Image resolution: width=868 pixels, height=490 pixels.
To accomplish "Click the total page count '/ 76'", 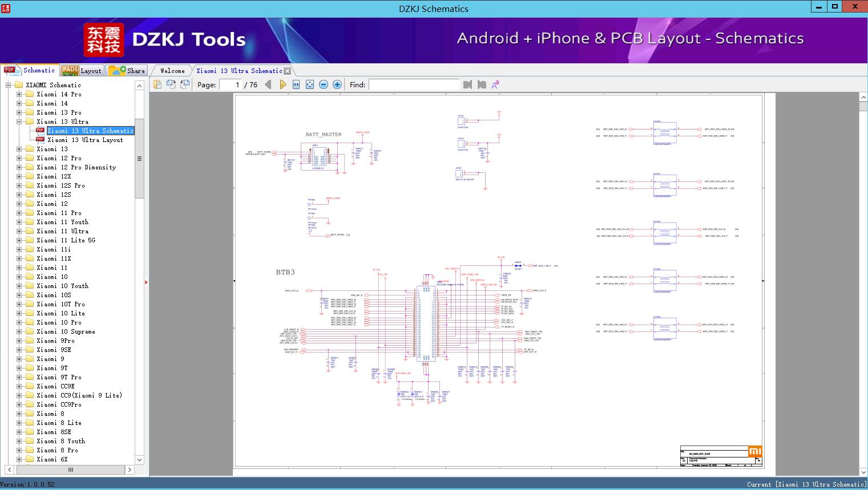I will (251, 85).
